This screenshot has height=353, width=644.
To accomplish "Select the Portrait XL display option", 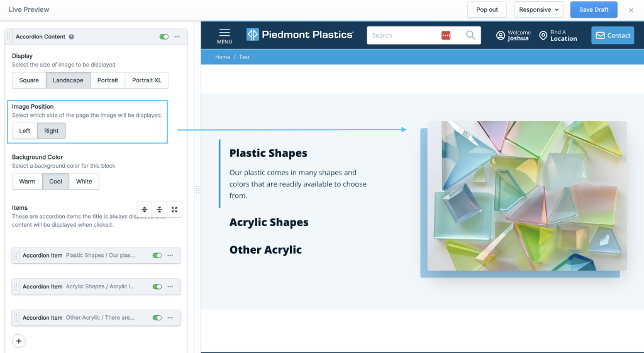I will [x=147, y=80].
